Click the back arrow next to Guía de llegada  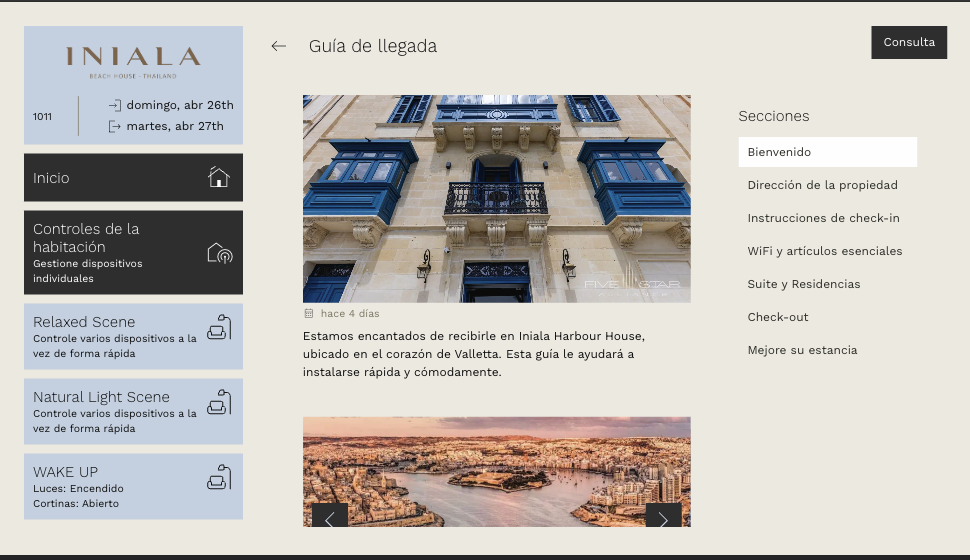pyautogui.click(x=278, y=46)
